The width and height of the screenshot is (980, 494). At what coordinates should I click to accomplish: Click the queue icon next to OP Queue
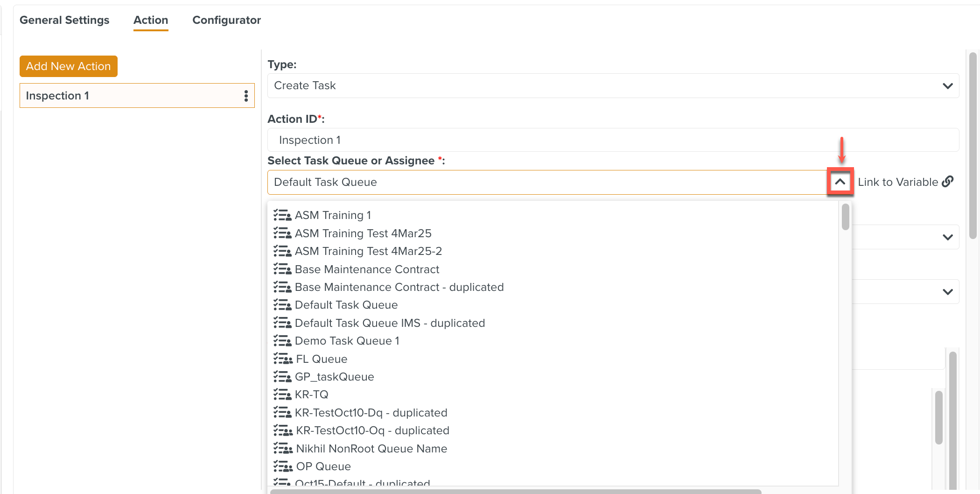click(x=282, y=466)
